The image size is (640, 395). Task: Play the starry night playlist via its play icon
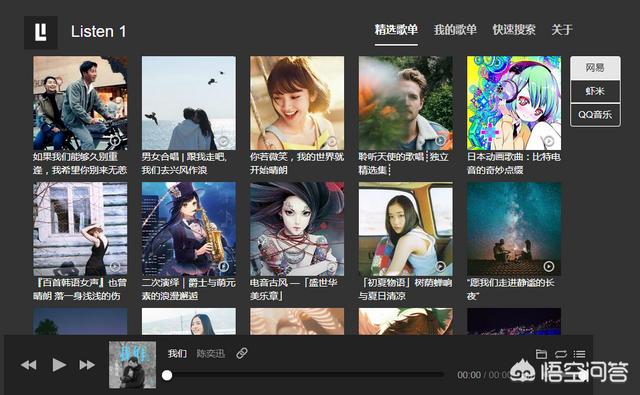(549, 266)
